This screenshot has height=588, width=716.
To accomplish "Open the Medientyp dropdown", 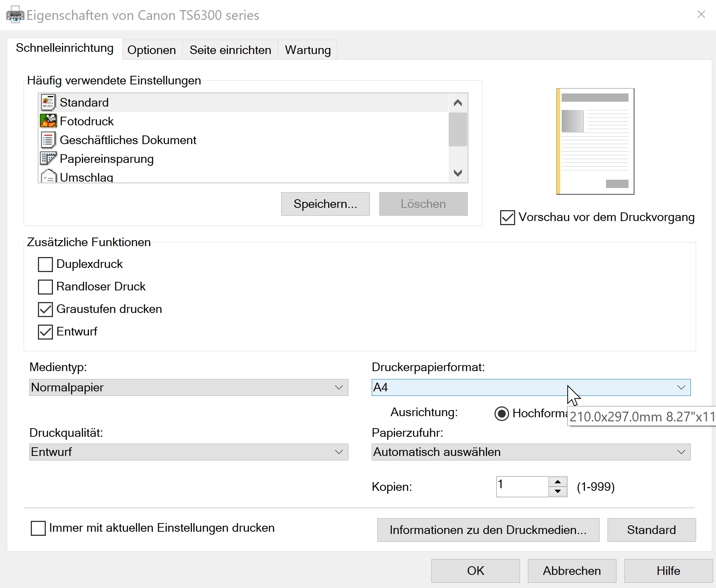I will coord(189,387).
